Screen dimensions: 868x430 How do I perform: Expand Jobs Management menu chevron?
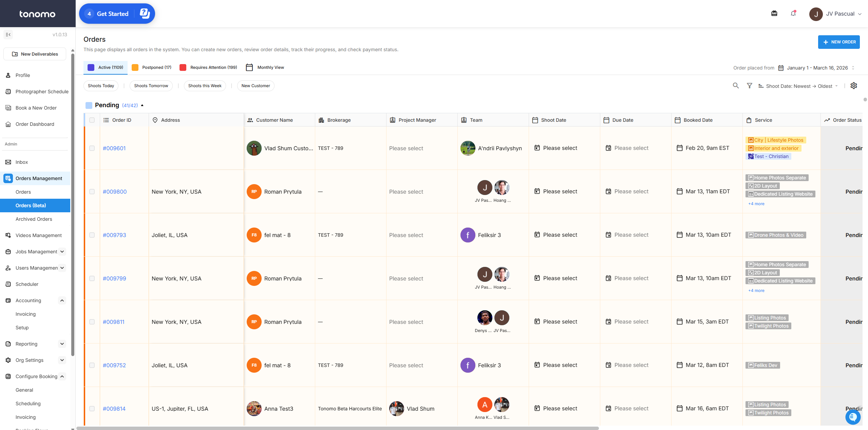point(62,252)
